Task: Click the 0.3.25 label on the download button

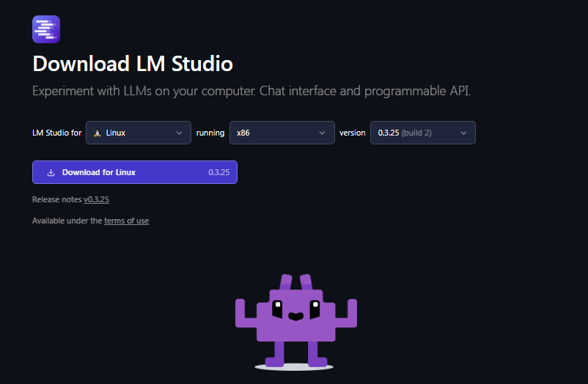Action: [x=218, y=172]
